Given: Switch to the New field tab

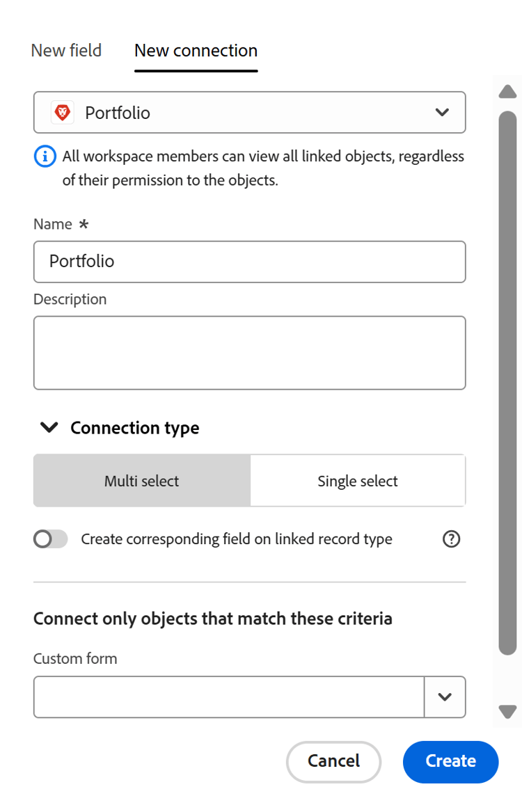Looking at the screenshot, I should click(65, 50).
